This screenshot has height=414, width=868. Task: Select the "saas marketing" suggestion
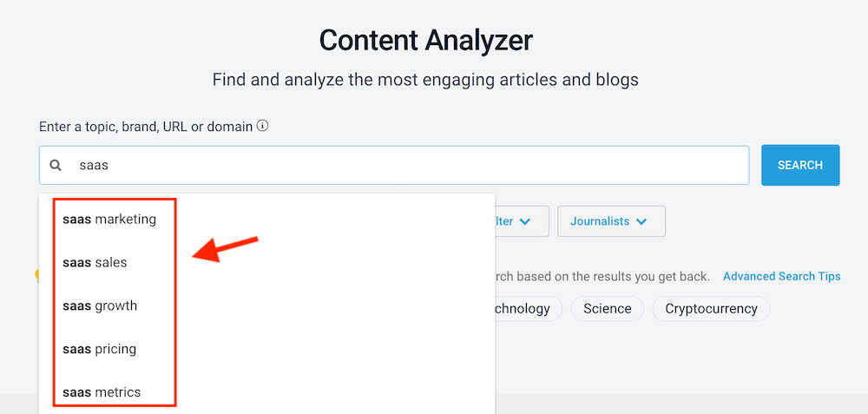coord(109,220)
